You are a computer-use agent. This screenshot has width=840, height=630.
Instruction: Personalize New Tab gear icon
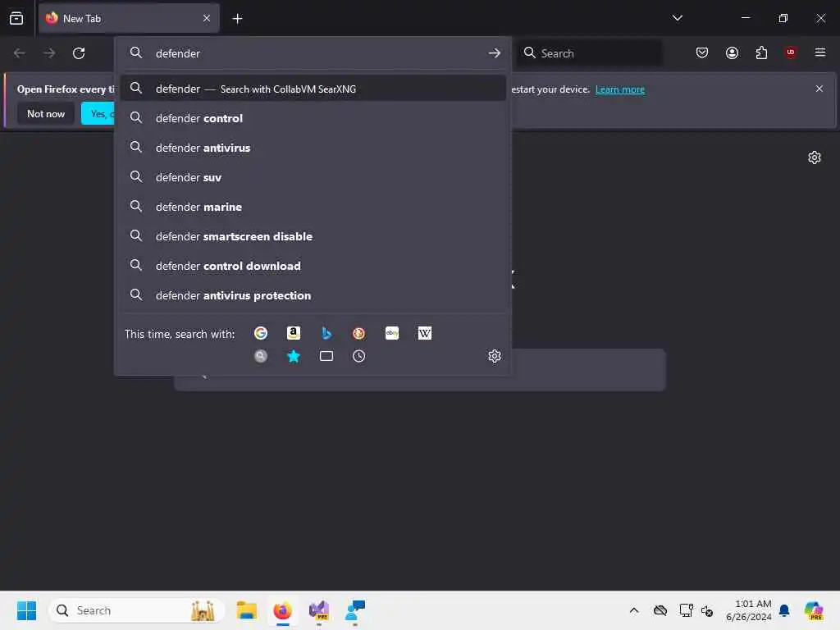pyautogui.click(x=815, y=157)
